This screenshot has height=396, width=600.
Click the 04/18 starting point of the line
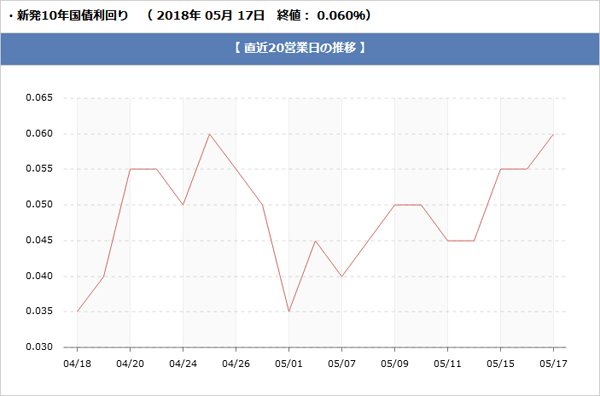(77, 311)
